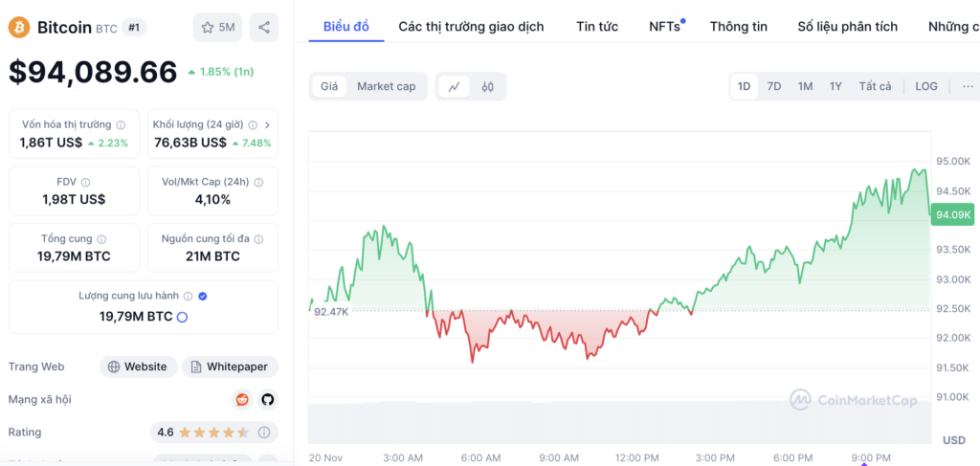Click the Trang Web label
The height and width of the screenshot is (466, 980).
(x=36, y=366)
